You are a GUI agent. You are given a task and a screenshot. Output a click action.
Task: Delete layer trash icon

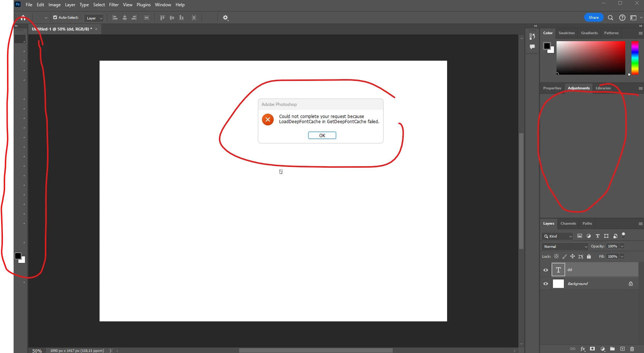(x=632, y=349)
